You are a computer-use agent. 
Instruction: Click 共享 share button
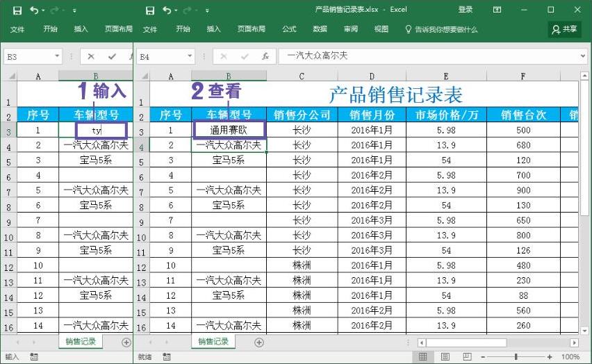pyautogui.click(x=565, y=29)
